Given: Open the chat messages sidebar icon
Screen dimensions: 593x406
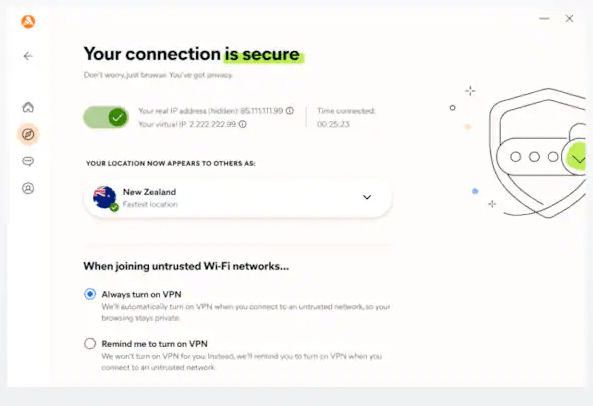Looking at the screenshot, I should pyautogui.click(x=28, y=161).
